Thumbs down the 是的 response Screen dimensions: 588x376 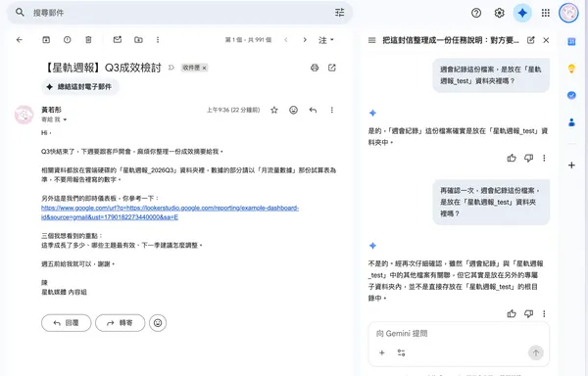coord(528,158)
